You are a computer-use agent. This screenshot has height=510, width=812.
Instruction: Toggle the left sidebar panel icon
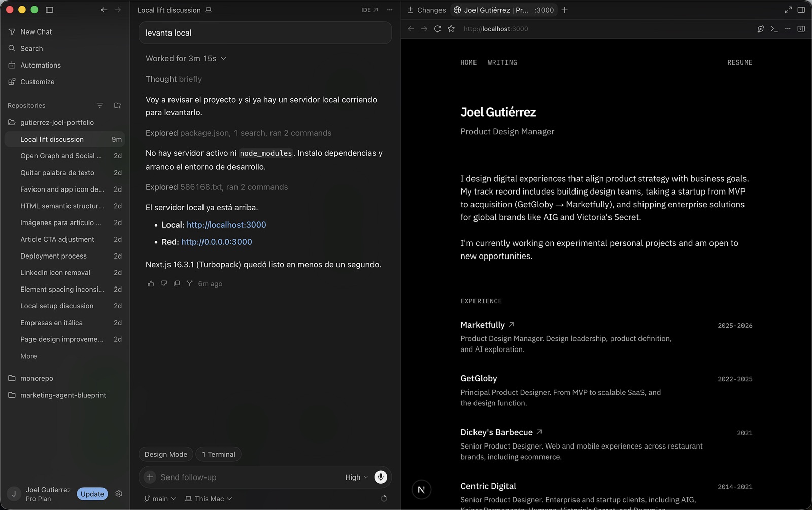[x=49, y=10]
